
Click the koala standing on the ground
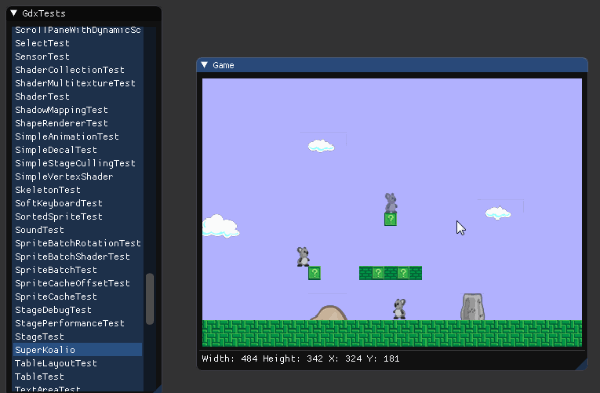coord(399,309)
